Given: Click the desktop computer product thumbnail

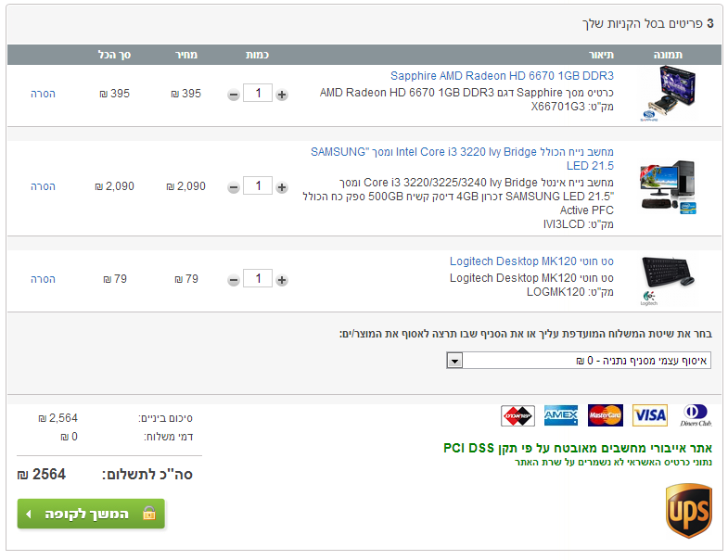Looking at the screenshot, I should [x=666, y=185].
